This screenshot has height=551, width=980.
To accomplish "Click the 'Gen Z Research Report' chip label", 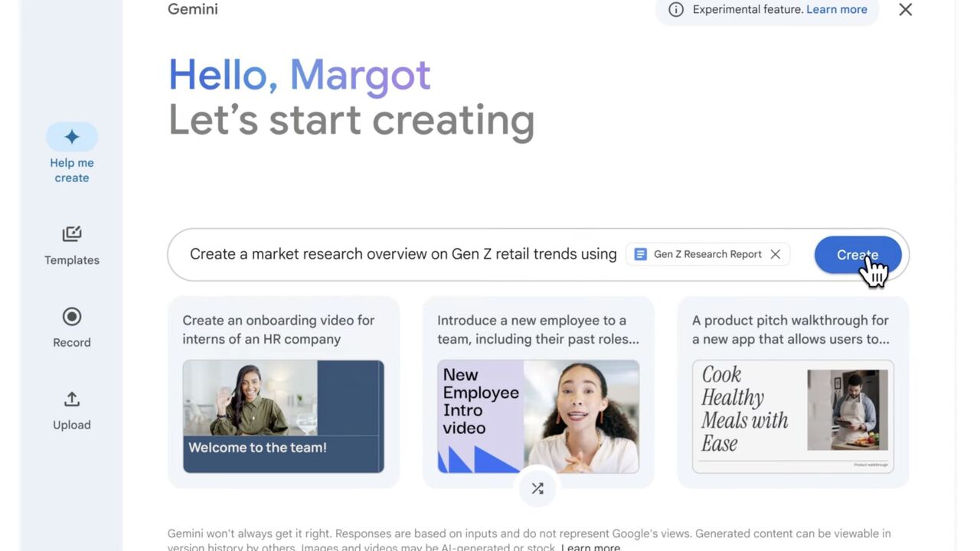I will coord(707,254).
